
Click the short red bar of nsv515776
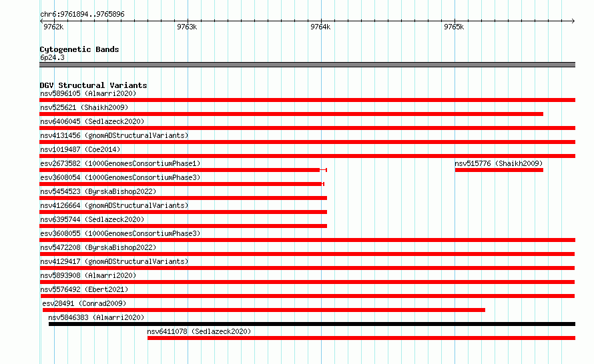499,170
